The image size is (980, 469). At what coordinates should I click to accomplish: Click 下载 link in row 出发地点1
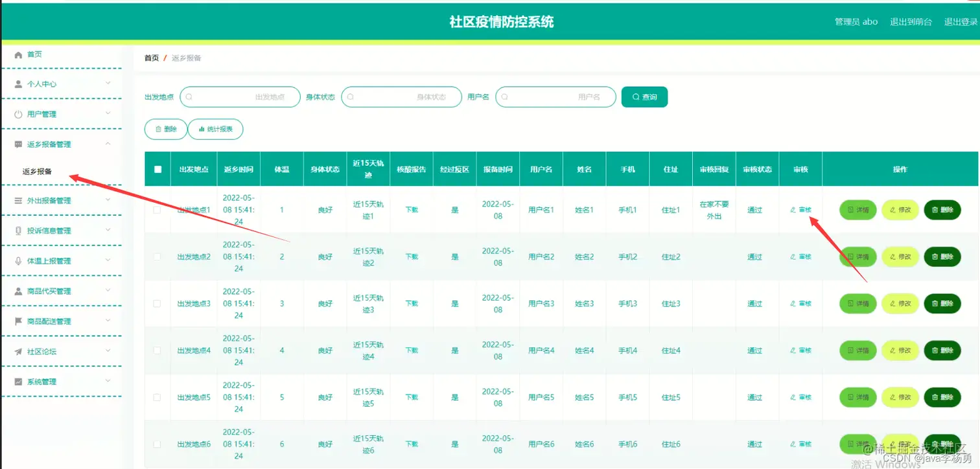(x=412, y=210)
